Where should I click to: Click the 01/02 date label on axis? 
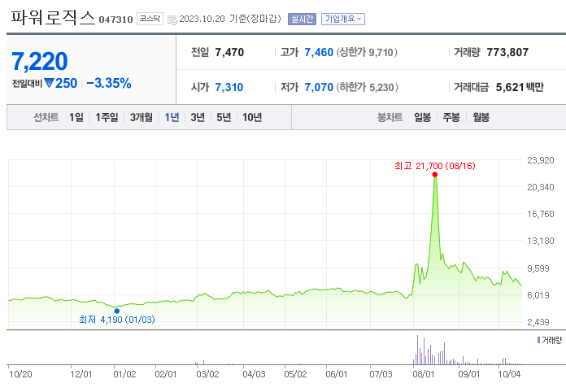point(125,374)
